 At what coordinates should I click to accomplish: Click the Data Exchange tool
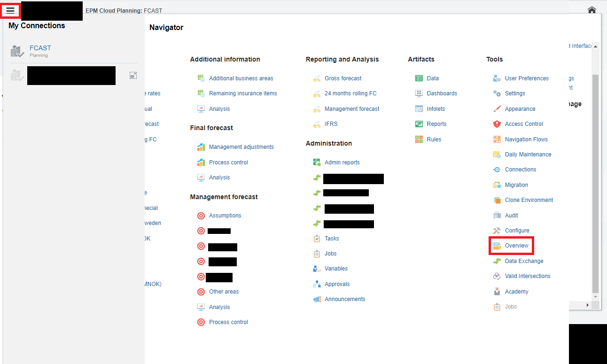[x=524, y=261]
